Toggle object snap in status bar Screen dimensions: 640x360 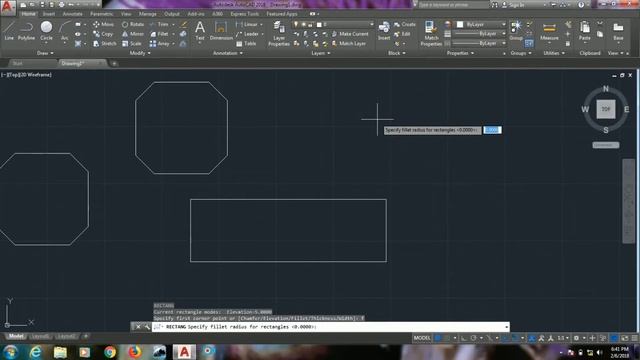(515, 338)
